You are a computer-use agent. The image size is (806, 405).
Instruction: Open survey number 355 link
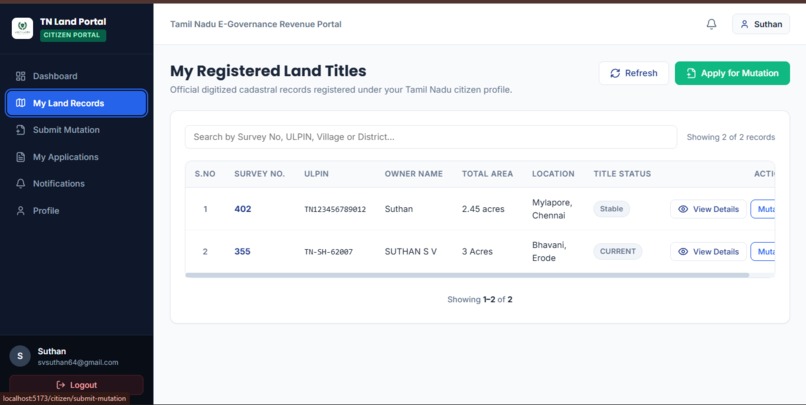click(x=243, y=251)
